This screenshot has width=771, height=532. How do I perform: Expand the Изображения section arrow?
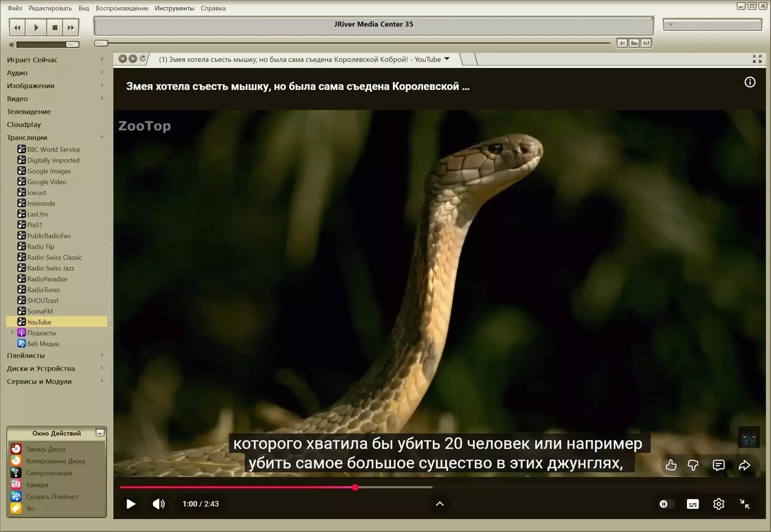(x=102, y=86)
